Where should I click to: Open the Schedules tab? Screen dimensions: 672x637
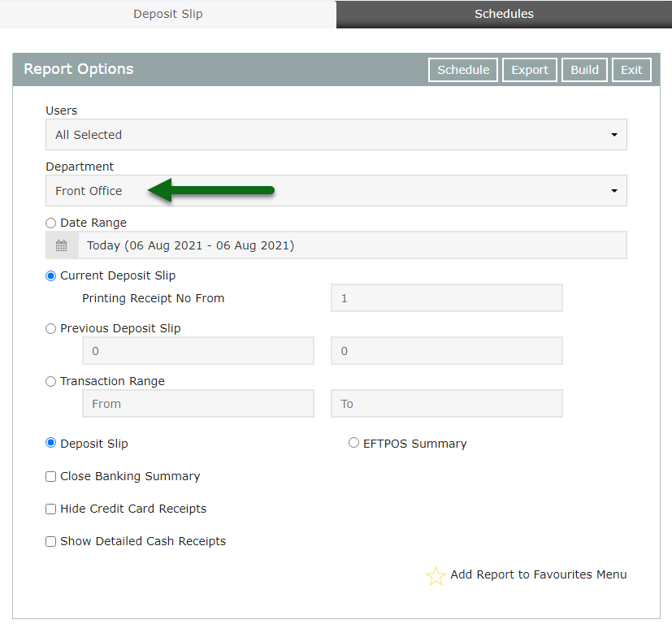(504, 14)
